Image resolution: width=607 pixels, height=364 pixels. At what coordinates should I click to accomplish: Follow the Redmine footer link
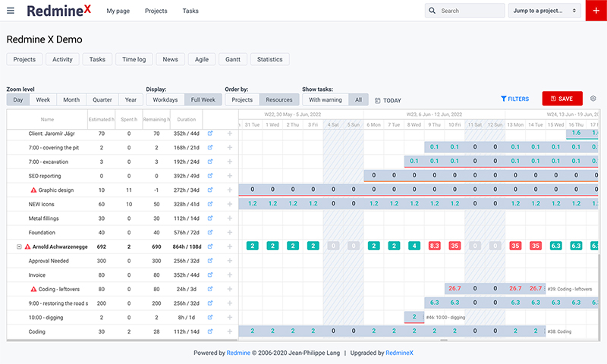pyautogui.click(x=238, y=353)
